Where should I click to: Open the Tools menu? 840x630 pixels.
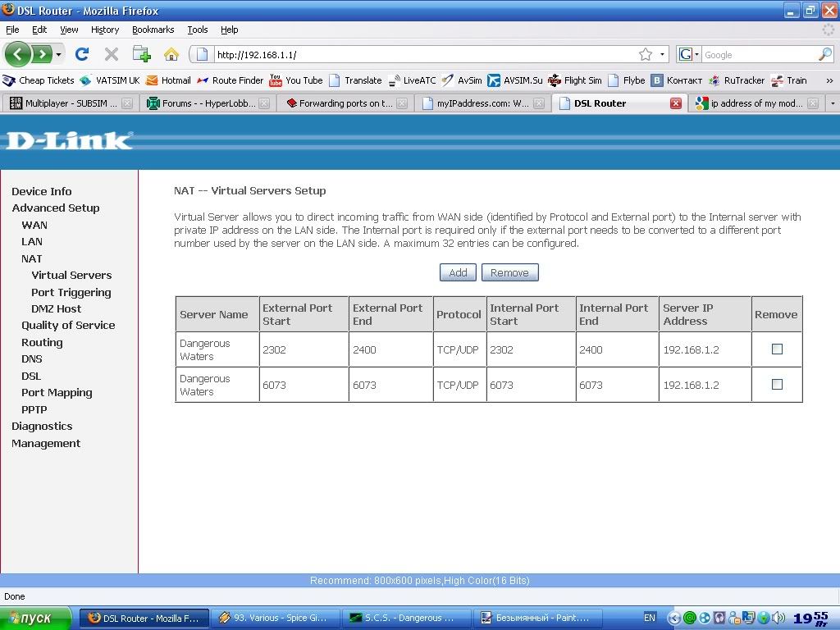[x=197, y=30]
